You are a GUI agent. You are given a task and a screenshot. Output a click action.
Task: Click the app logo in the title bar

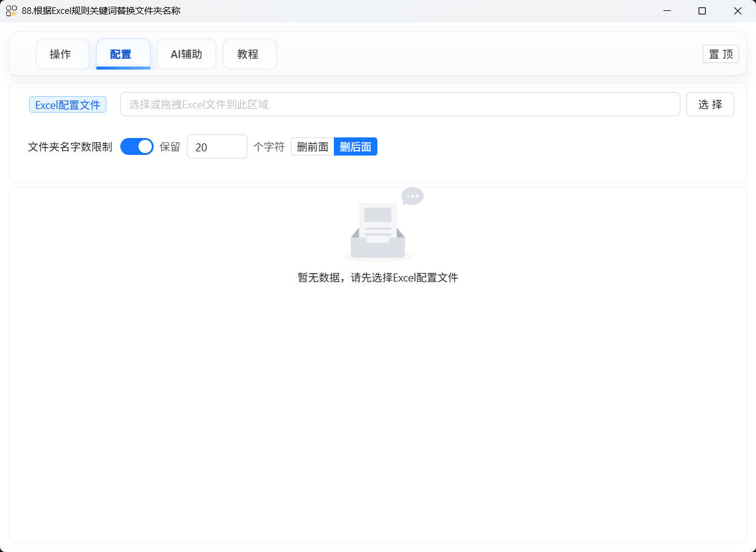coord(11,11)
